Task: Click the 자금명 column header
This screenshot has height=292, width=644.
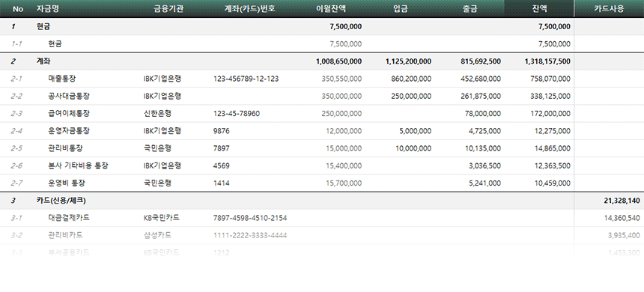Action: (48, 9)
